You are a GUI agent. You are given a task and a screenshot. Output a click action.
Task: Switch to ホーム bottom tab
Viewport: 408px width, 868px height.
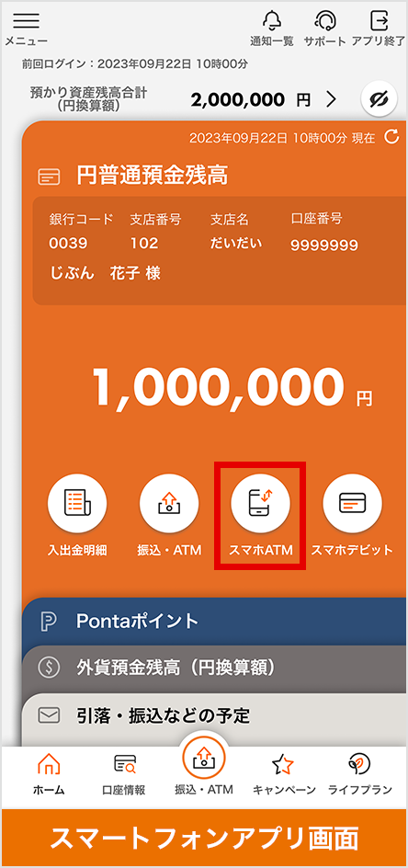click(49, 775)
